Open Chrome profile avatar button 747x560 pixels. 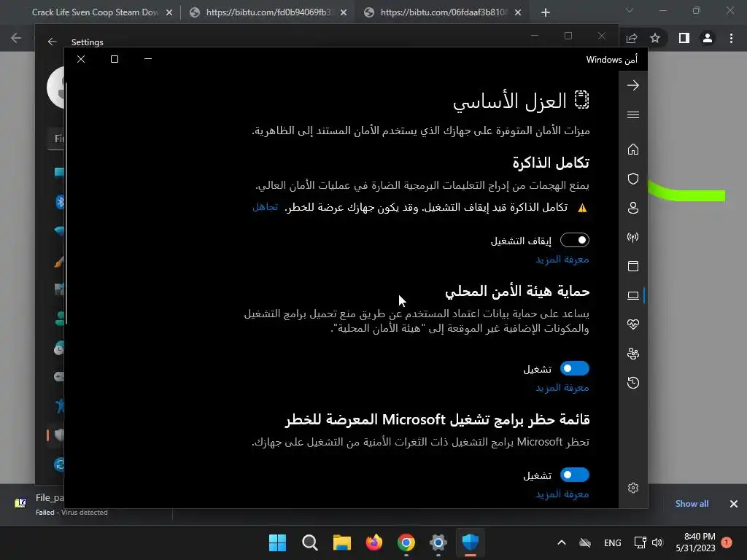pyautogui.click(x=708, y=38)
